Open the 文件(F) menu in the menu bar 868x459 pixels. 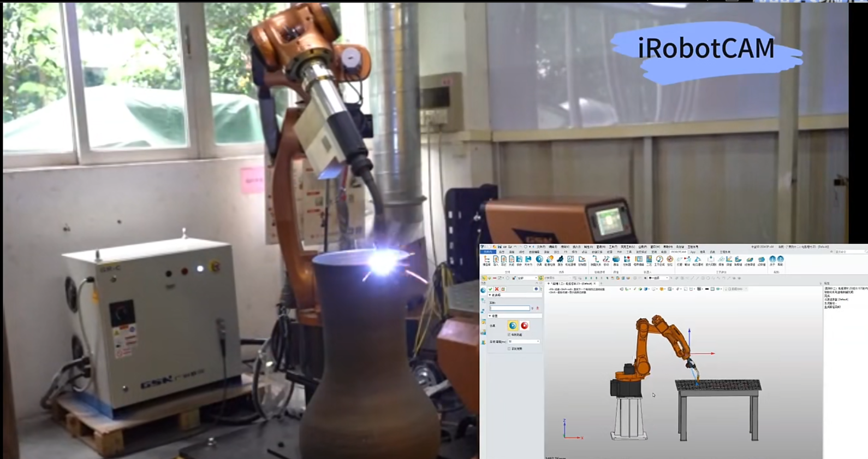pyautogui.click(x=541, y=247)
